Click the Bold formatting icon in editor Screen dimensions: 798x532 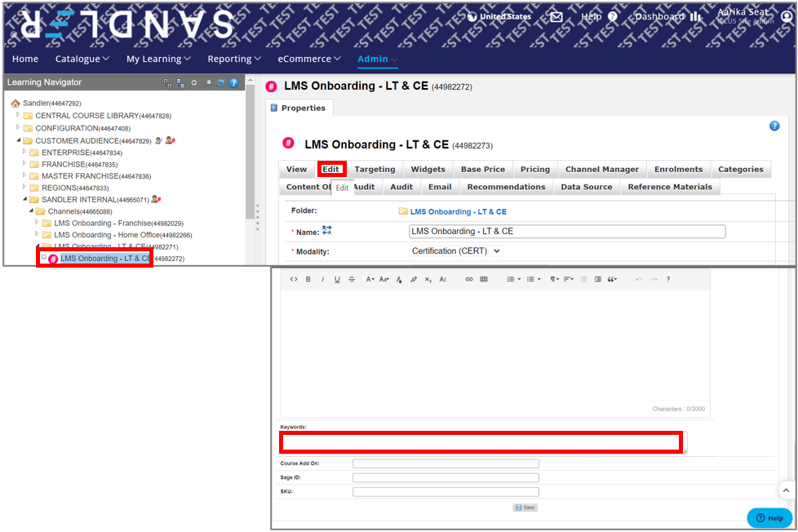(x=308, y=279)
